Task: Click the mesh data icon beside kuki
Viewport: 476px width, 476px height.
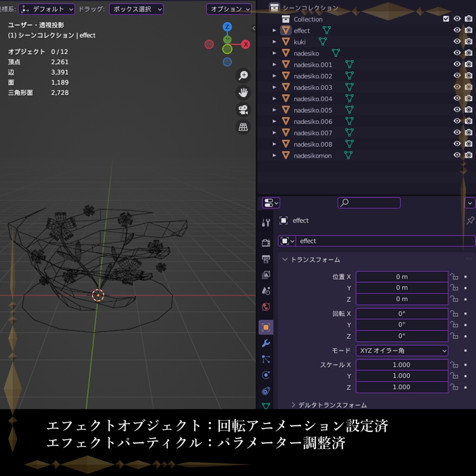Action: pyautogui.click(x=323, y=41)
